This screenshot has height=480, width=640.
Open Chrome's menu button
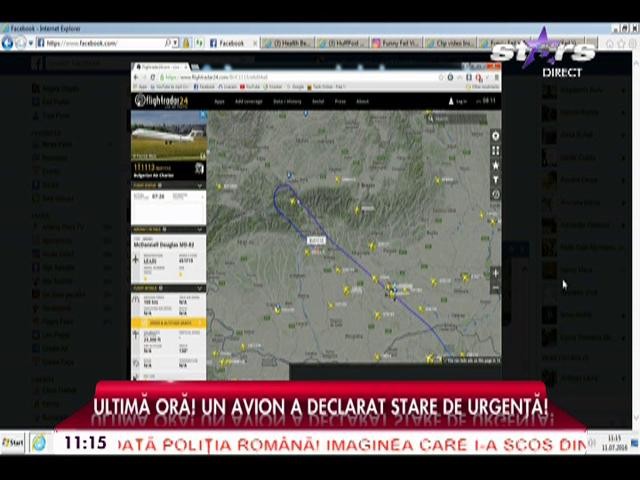click(497, 77)
